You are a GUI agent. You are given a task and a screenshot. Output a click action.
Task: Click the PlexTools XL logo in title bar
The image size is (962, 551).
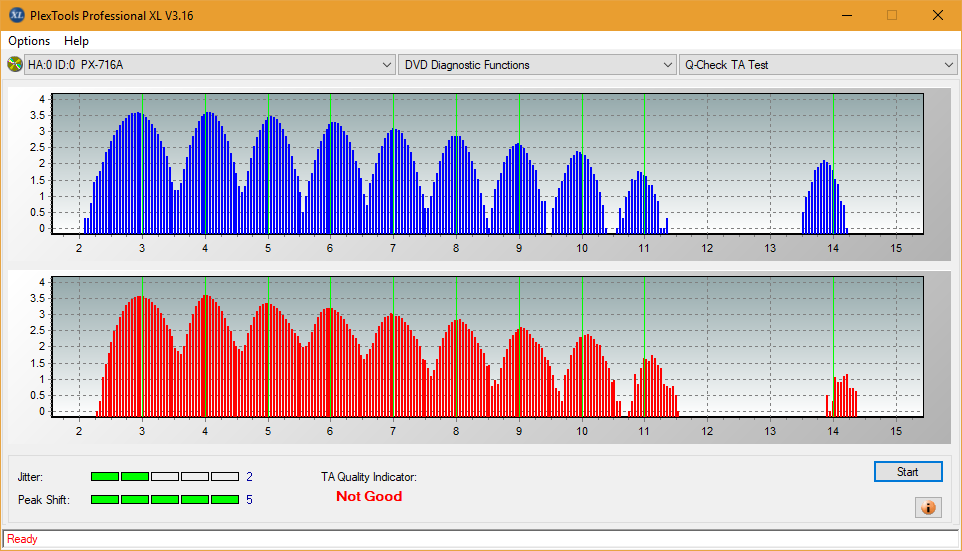tap(17, 15)
